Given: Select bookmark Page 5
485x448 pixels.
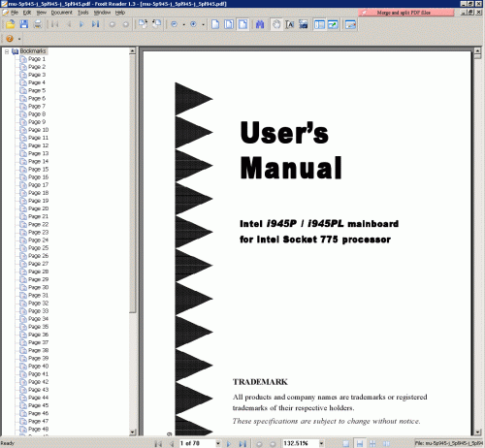Looking at the screenshot, I should click(37, 90).
